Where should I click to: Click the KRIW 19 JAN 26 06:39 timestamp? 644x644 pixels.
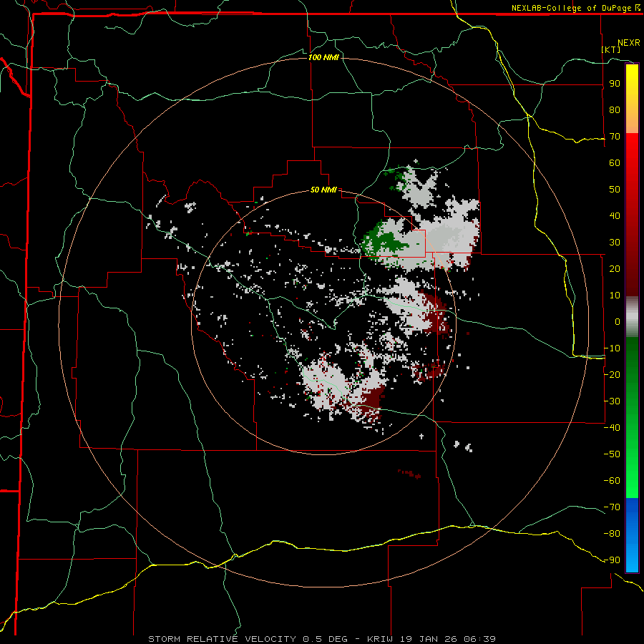(x=431, y=639)
